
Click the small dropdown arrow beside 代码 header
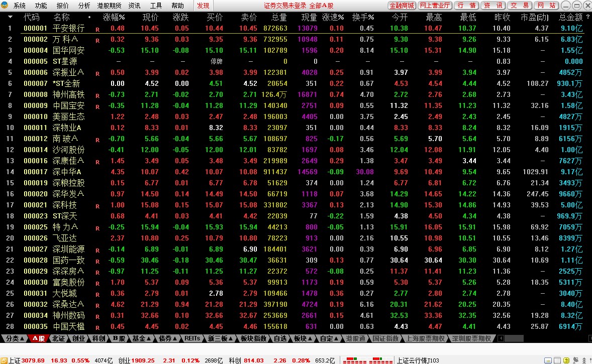point(10,17)
